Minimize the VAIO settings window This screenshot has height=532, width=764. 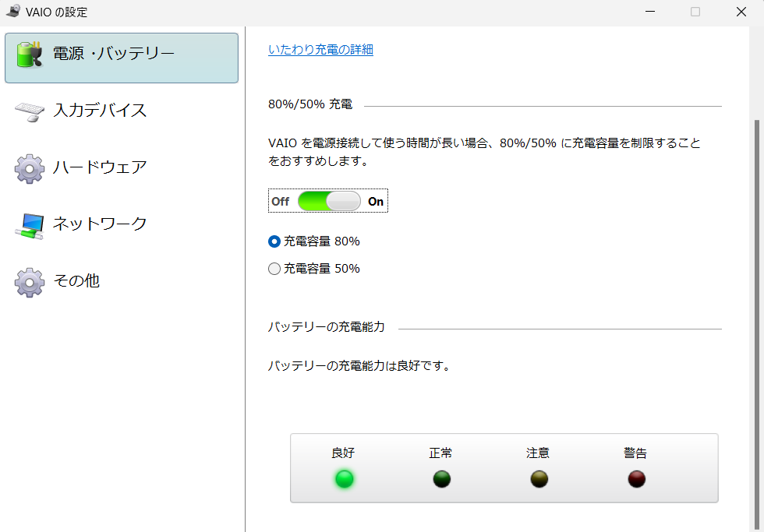pyautogui.click(x=650, y=12)
